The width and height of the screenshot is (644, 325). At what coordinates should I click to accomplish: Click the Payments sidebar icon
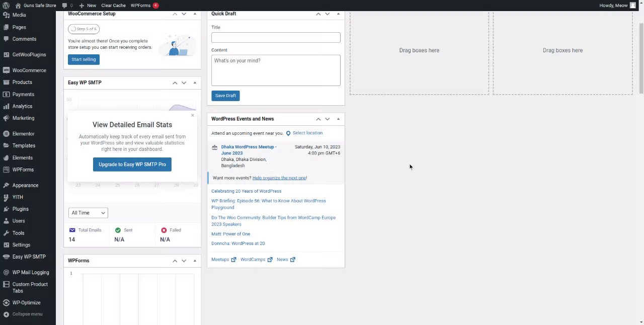6,95
